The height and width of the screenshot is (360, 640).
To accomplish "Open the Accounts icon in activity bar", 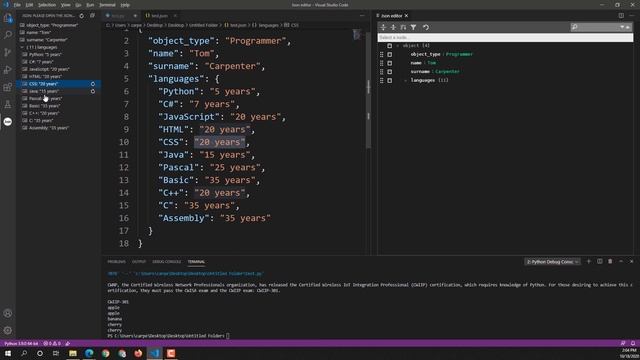I will coord(8,313).
